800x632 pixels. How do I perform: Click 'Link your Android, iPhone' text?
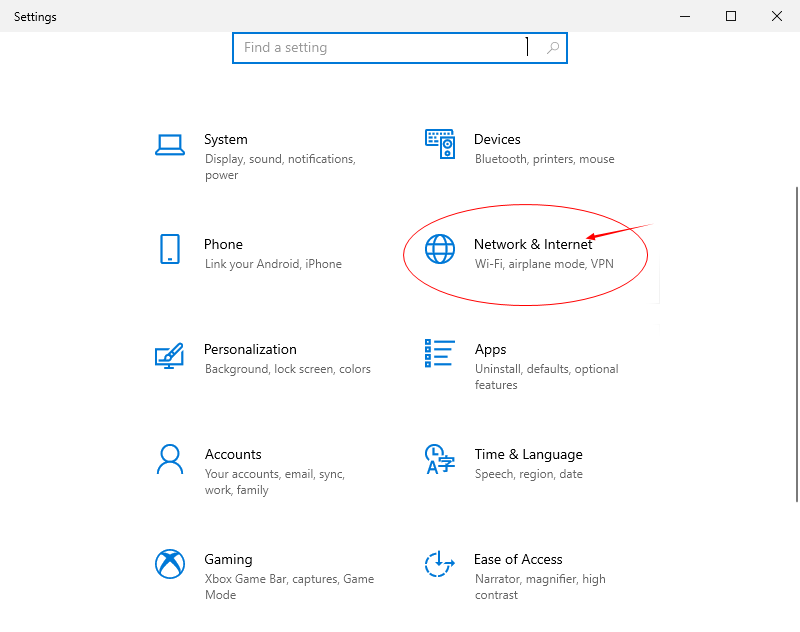[273, 264]
